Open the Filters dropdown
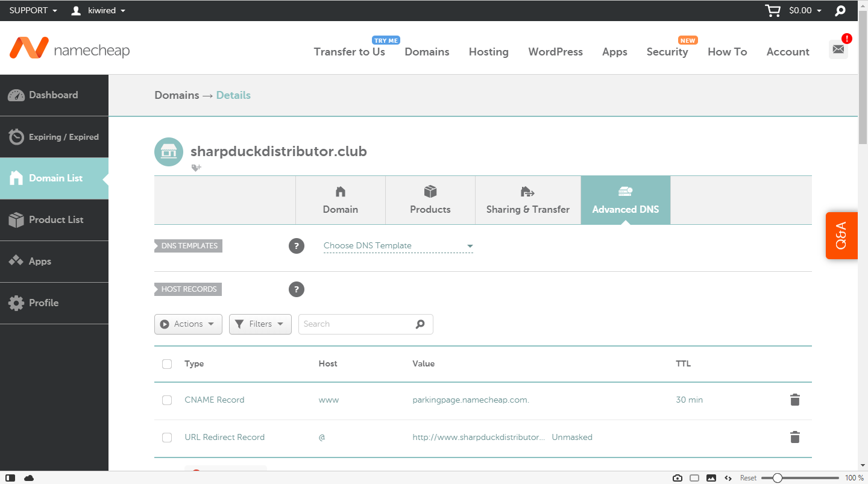This screenshot has width=868, height=484. click(x=260, y=324)
